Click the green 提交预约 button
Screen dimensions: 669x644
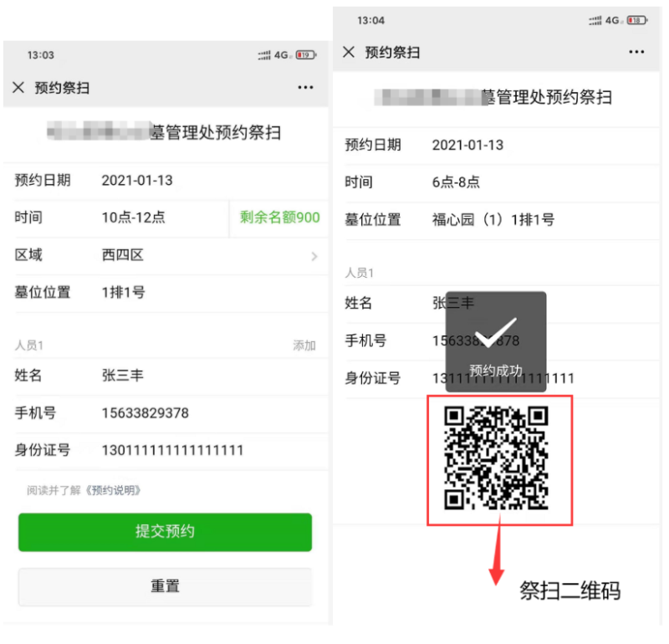[x=165, y=532]
